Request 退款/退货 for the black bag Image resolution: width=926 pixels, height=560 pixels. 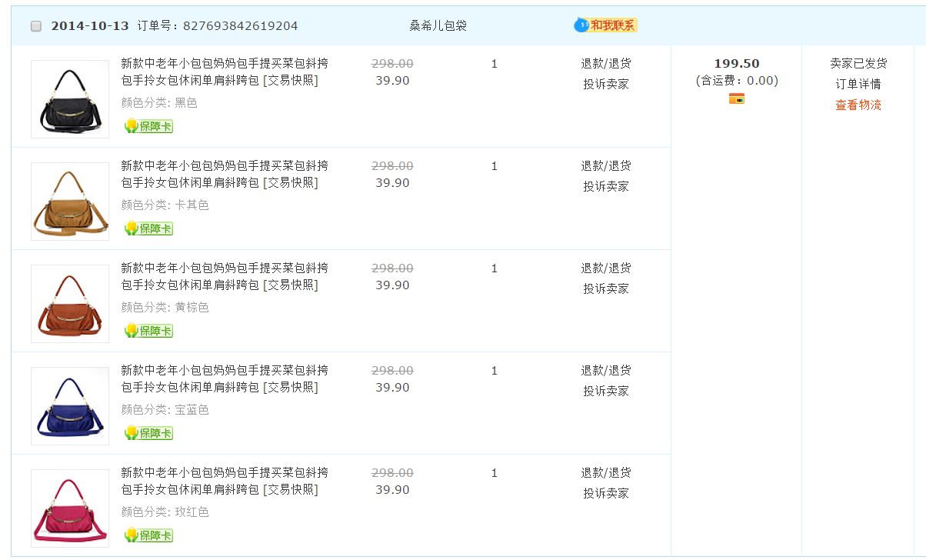point(606,63)
